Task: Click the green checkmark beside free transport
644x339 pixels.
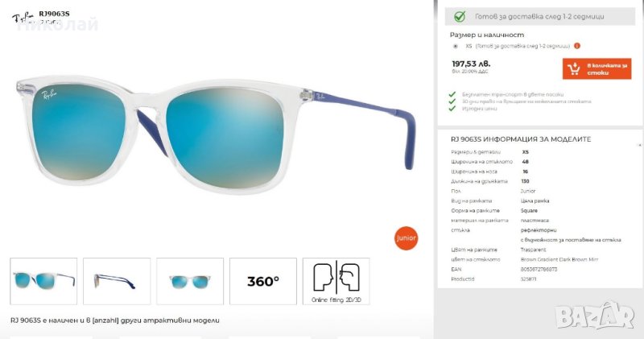Action: pos(452,94)
